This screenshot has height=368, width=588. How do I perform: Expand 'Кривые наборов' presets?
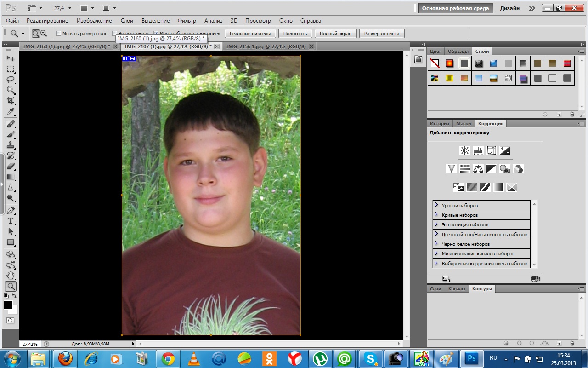[436, 215]
